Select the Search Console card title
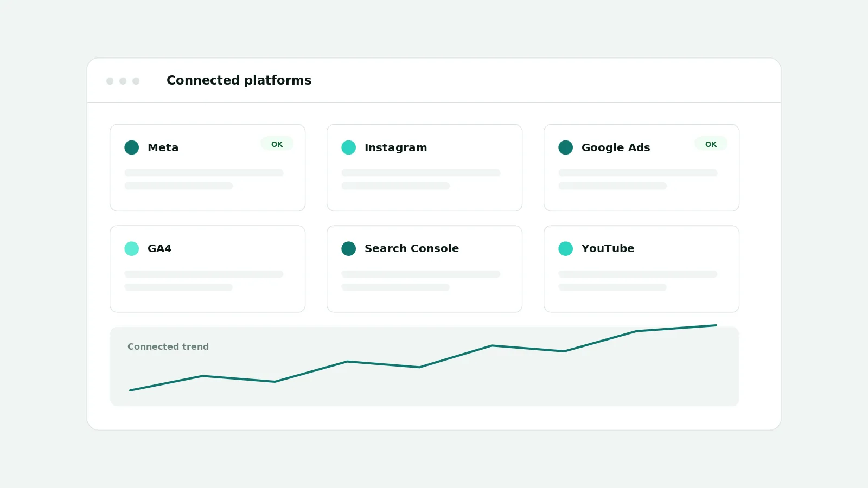Viewport: 868px width, 488px height. (412, 248)
